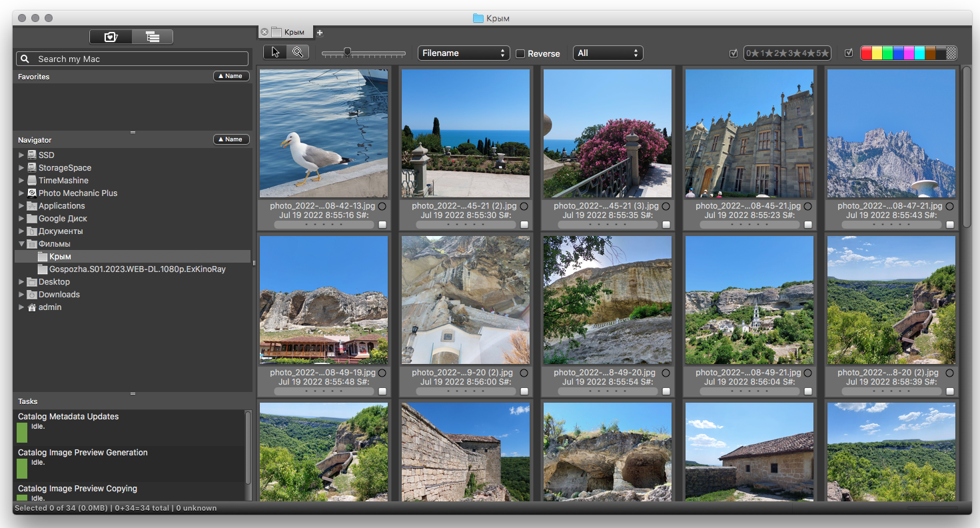
Task: Click the plus icon to add new tab
Action: pos(320,33)
